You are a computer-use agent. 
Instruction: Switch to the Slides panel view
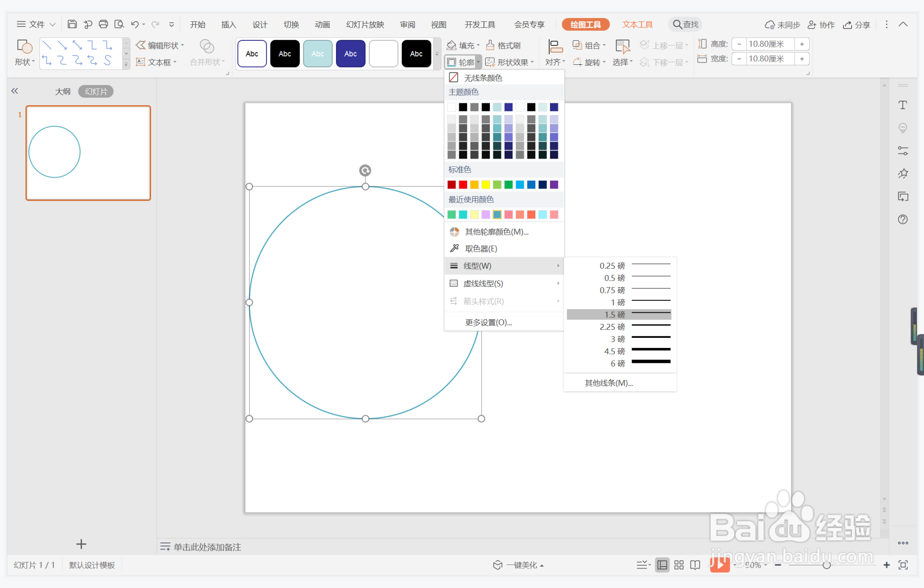[x=96, y=91]
